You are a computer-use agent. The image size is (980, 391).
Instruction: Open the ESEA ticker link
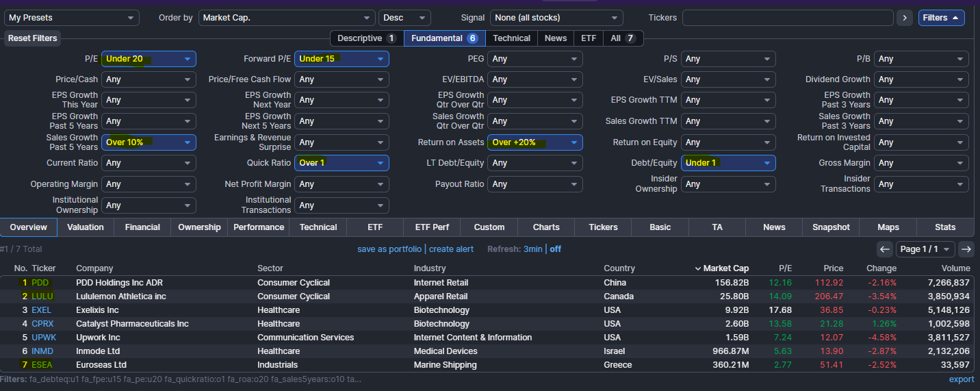tap(42, 365)
